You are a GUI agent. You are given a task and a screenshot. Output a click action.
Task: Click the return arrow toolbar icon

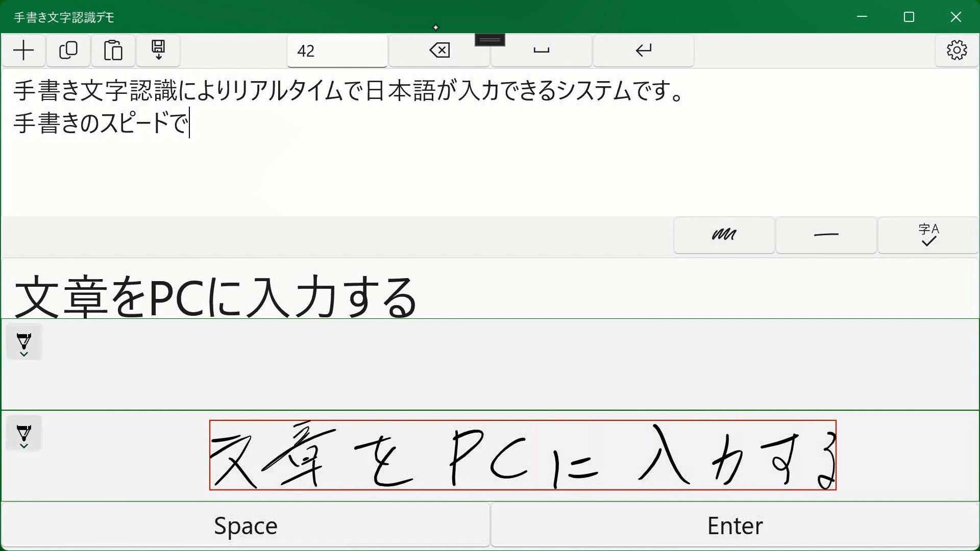coord(643,51)
